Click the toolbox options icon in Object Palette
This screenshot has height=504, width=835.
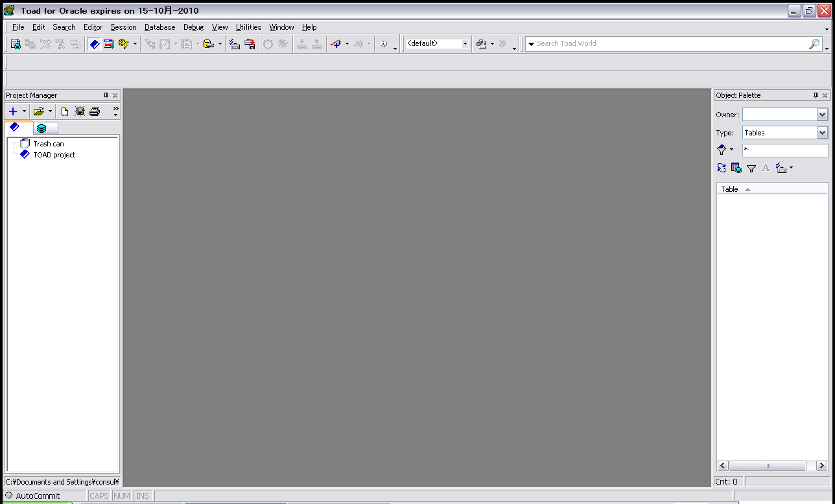point(781,168)
